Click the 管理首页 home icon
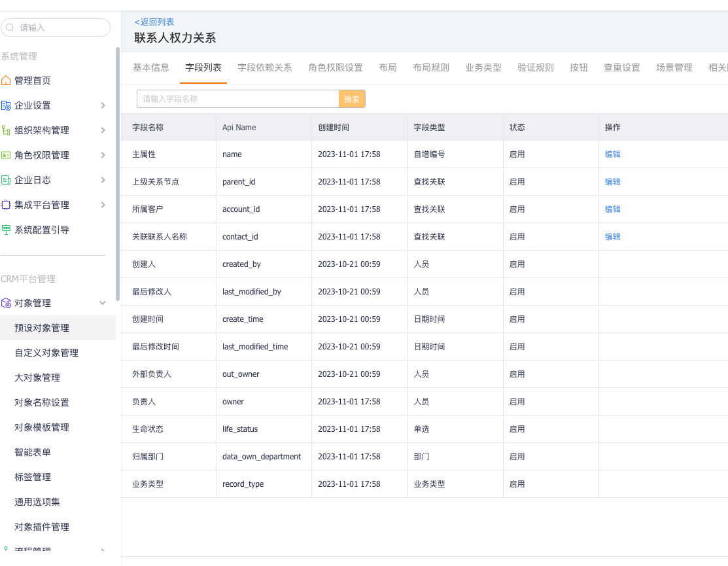728x566 pixels. click(6, 80)
